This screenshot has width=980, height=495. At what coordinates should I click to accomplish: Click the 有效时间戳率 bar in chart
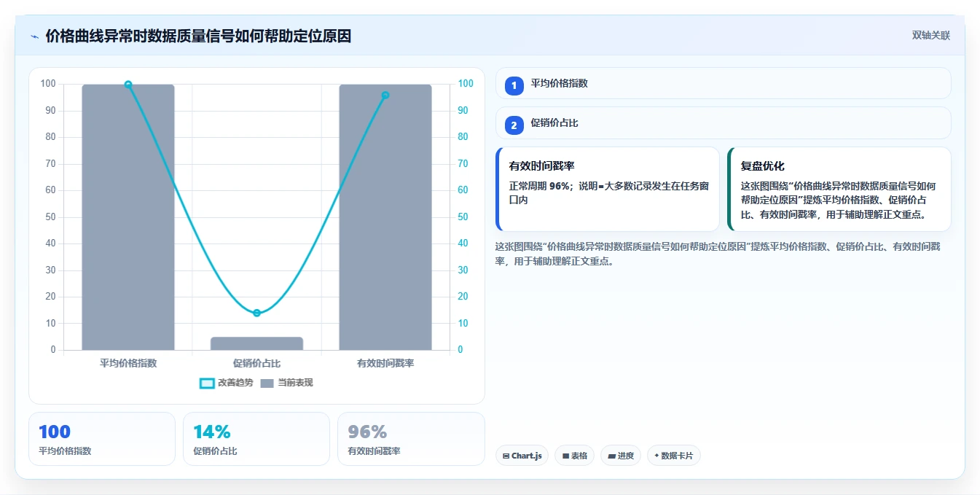coord(385,217)
